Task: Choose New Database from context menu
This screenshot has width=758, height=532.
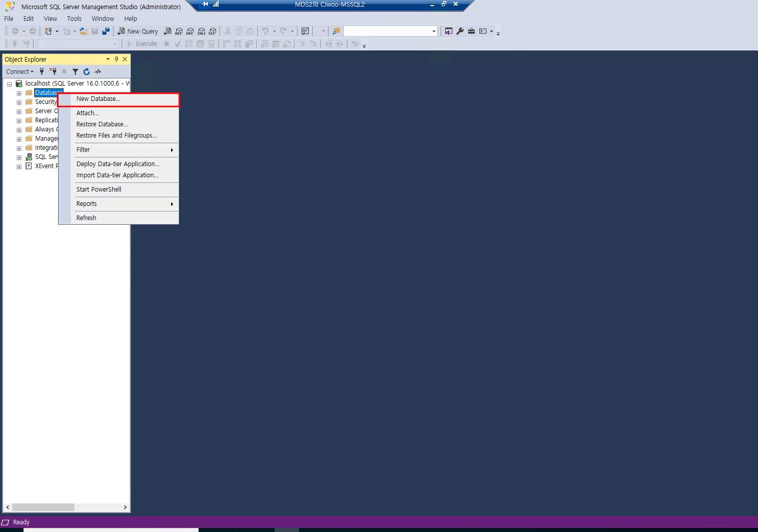Action: tap(119, 99)
